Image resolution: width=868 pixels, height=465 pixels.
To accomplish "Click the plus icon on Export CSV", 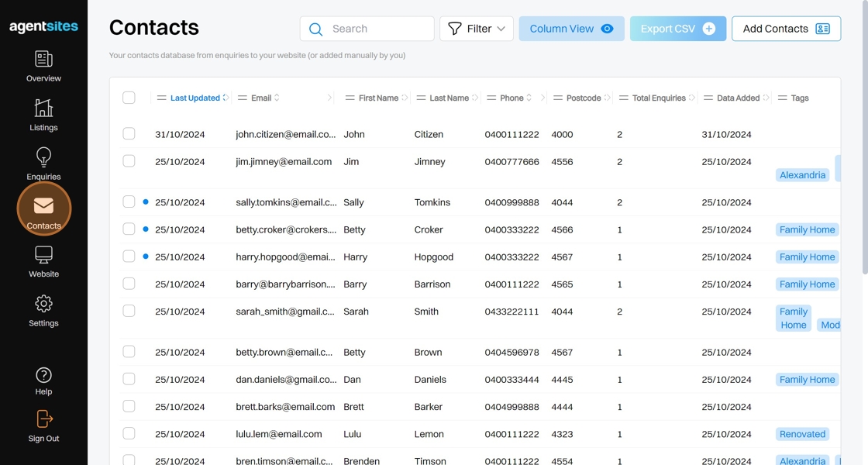I will pyautogui.click(x=709, y=29).
